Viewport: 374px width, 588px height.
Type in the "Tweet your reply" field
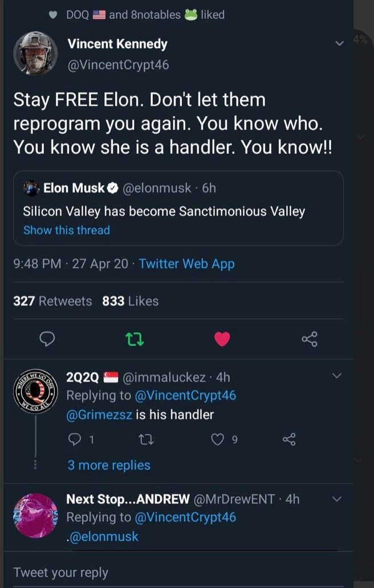coord(171,572)
